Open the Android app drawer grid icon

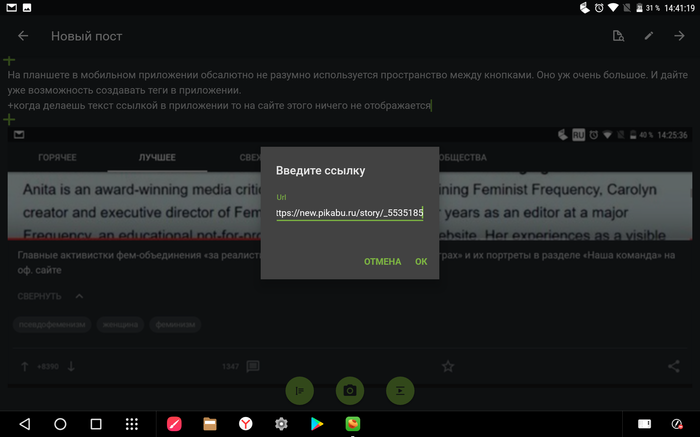pyautogui.click(x=131, y=424)
